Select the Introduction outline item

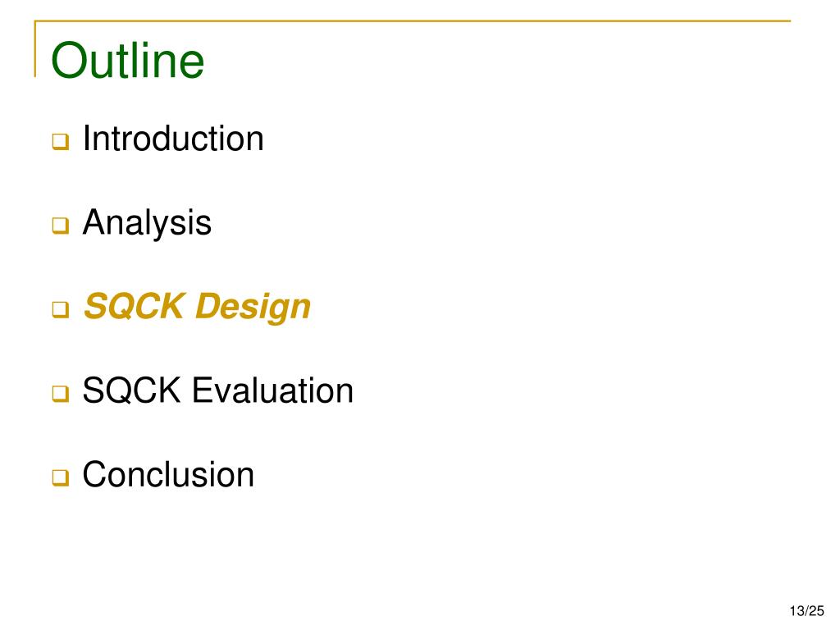(173, 138)
